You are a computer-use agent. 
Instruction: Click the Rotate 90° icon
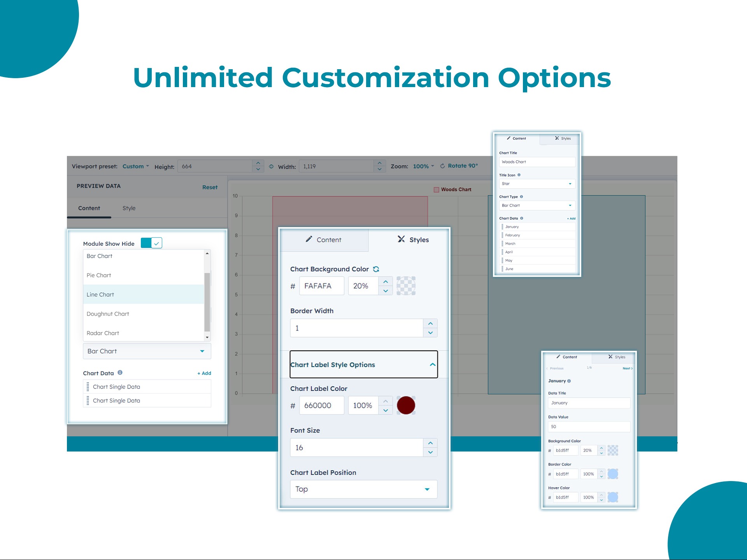442,166
